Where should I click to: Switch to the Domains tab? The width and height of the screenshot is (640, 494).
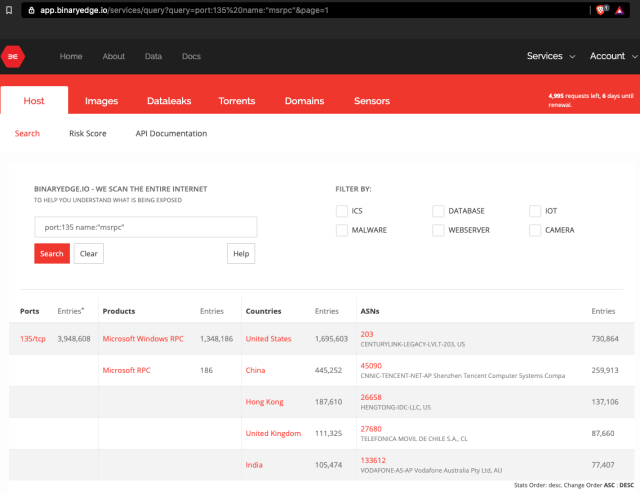point(304,101)
